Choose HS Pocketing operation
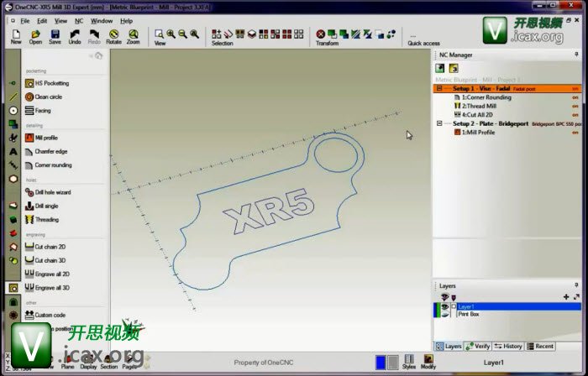This screenshot has height=376, width=588. pyautogui.click(x=47, y=83)
